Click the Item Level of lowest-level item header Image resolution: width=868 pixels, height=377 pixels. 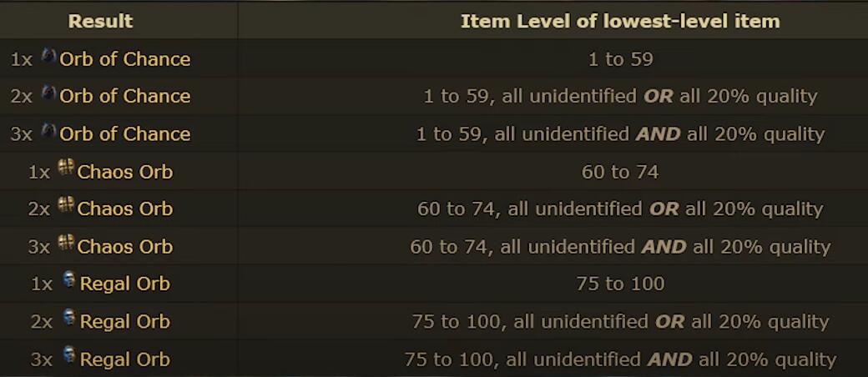(620, 21)
